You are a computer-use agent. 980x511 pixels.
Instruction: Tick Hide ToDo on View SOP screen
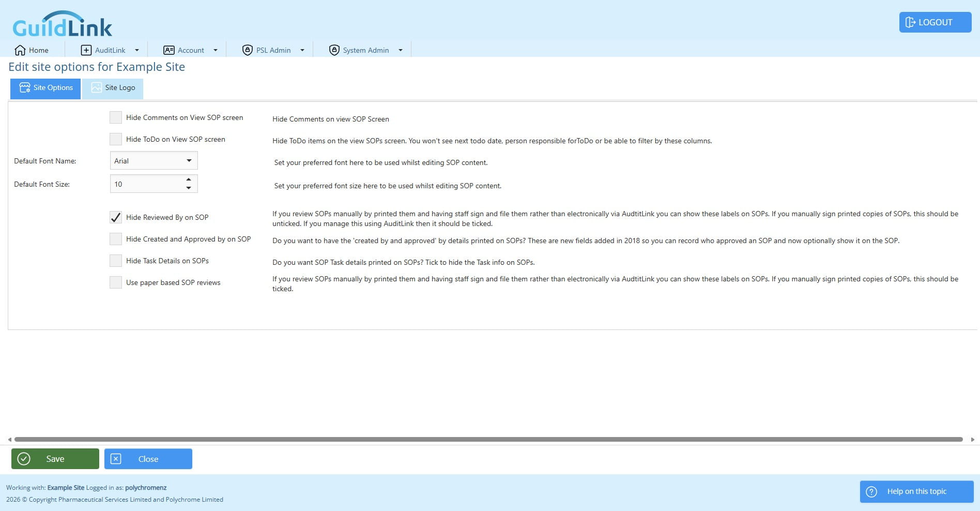click(x=116, y=139)
